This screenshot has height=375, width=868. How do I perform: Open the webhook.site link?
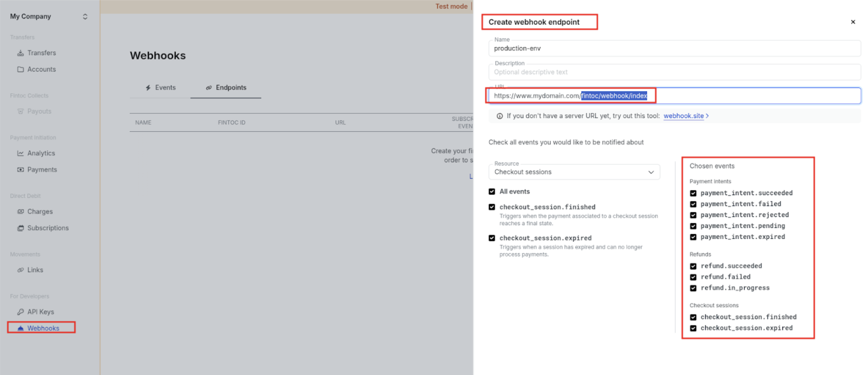(x=683, y=116)
